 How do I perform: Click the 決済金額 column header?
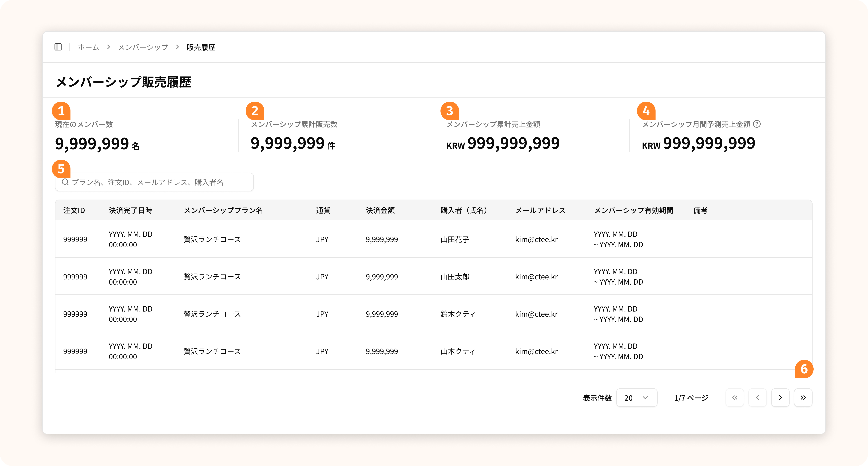[380, 210]
